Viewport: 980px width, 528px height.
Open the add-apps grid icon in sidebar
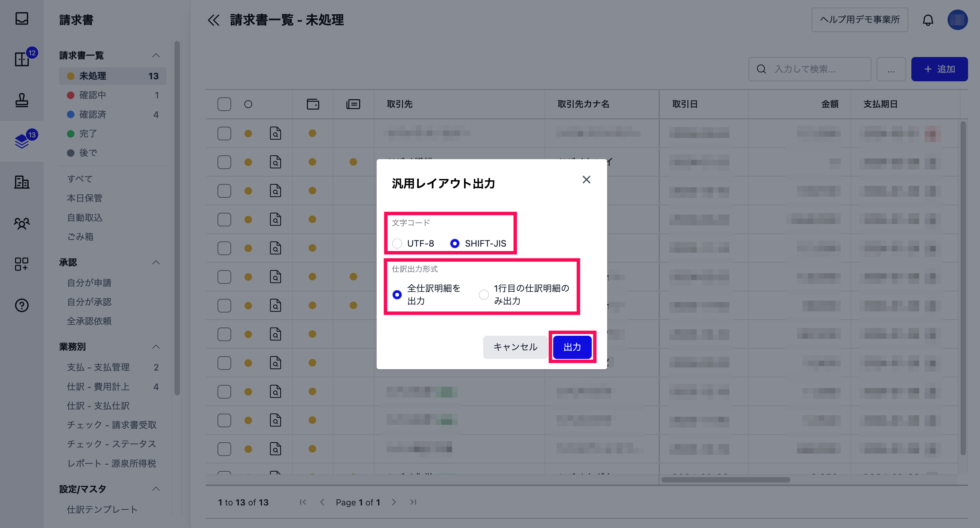coord(22,264)
